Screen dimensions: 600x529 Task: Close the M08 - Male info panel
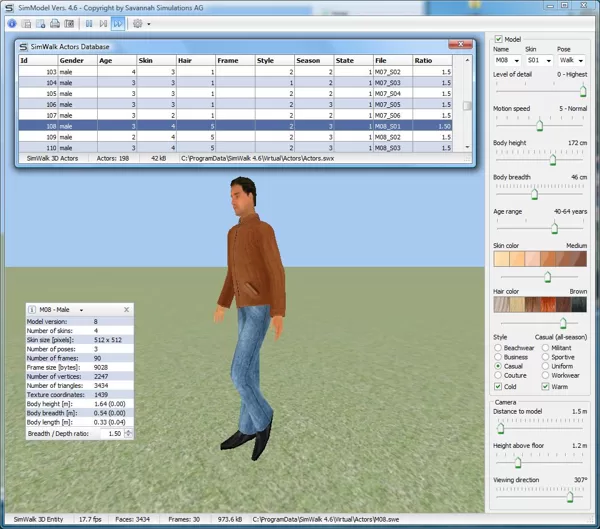tap(127, 309)
